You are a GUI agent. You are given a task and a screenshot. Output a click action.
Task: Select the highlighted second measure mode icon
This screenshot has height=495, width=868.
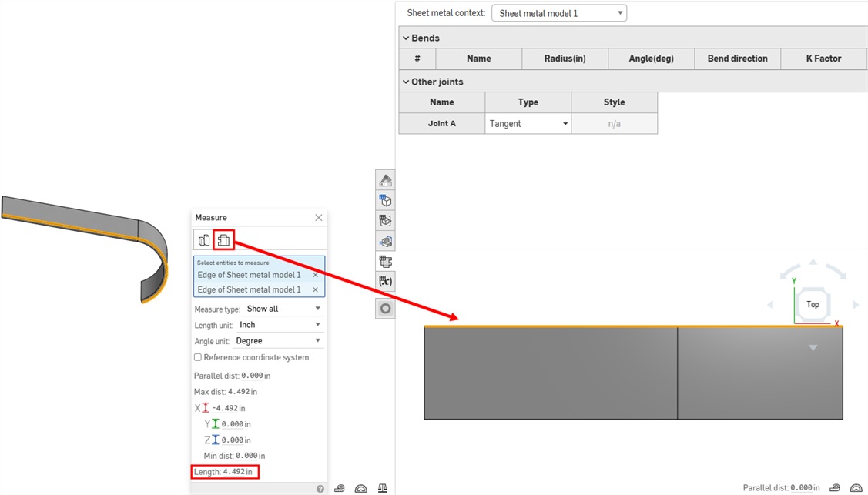(x=223, y=239)
